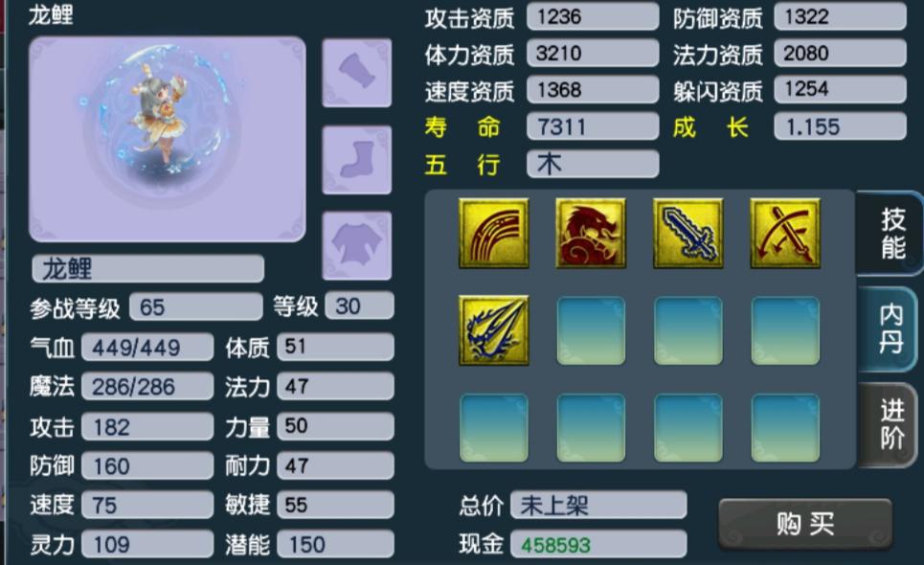Click the 龙鲤 pet portrait image
This screenshot has height=565, width=924.
point(168,139)
